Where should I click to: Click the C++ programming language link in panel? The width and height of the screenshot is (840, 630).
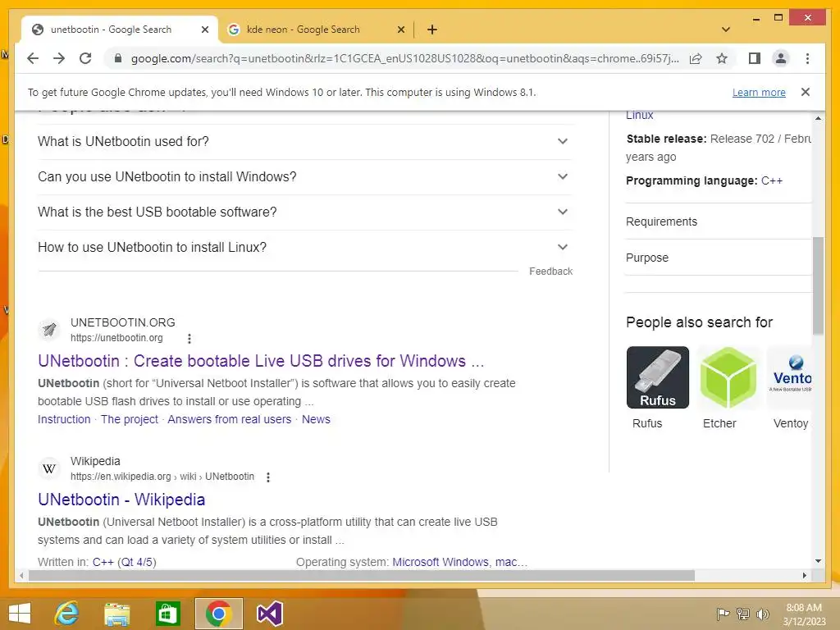click(771, 181)
